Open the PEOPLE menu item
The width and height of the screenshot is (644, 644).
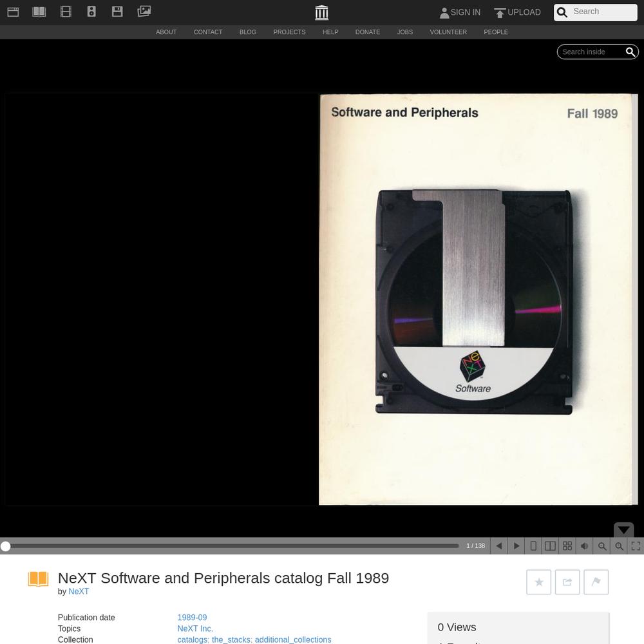coord(496,32)
